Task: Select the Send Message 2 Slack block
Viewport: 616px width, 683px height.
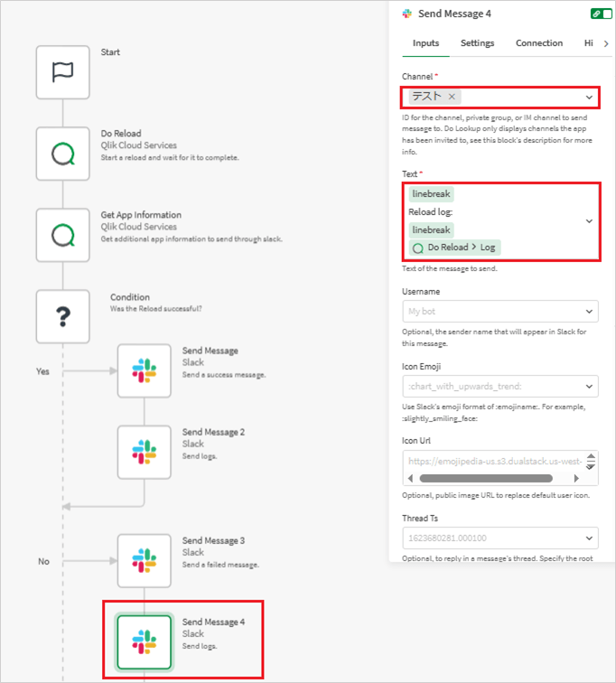Action: coord(144,452)
